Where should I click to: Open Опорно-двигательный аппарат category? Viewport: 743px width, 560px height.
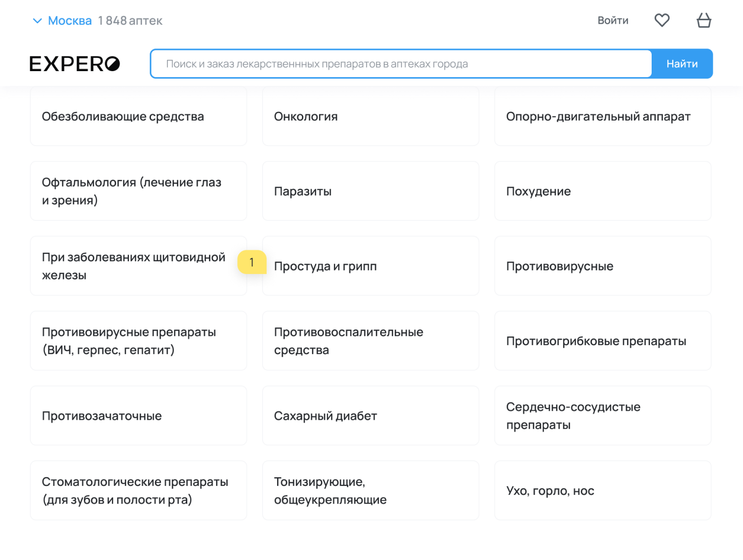[x=603, y=117]
